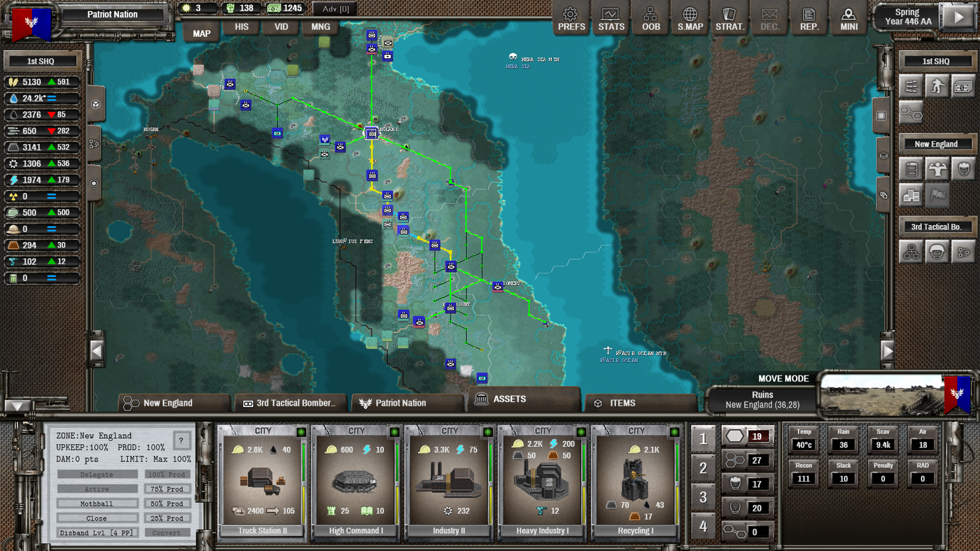Open the STRAT. stratagem cards
This screenshot has height=551, width=980.
729,19
